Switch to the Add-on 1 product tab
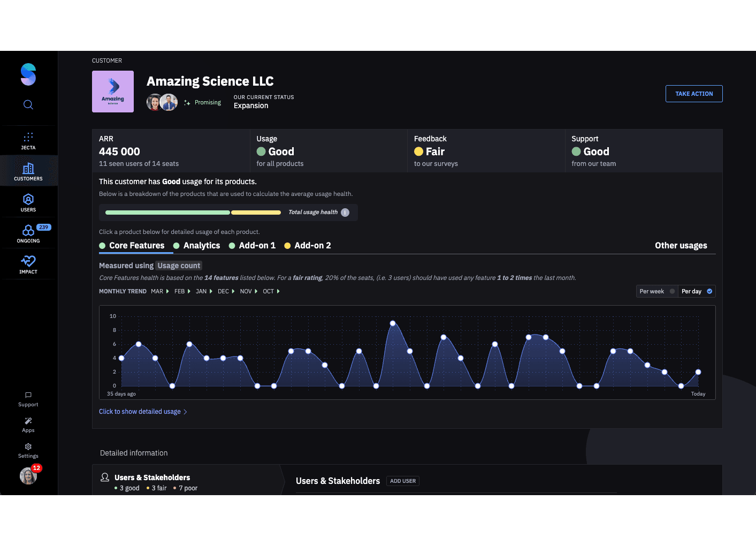This screenshot has width=756, height=546. (252, 245)
